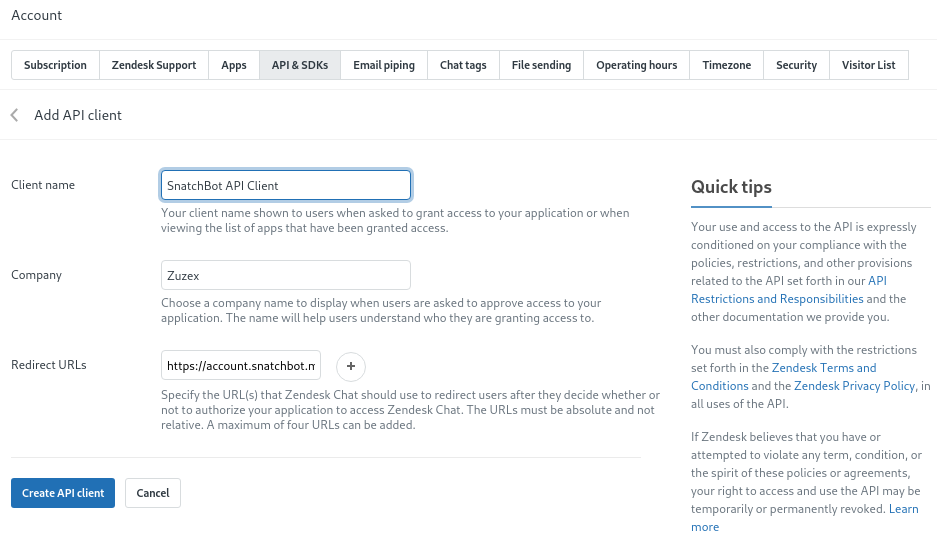Follow the Learn more link

tap(804, 518)
